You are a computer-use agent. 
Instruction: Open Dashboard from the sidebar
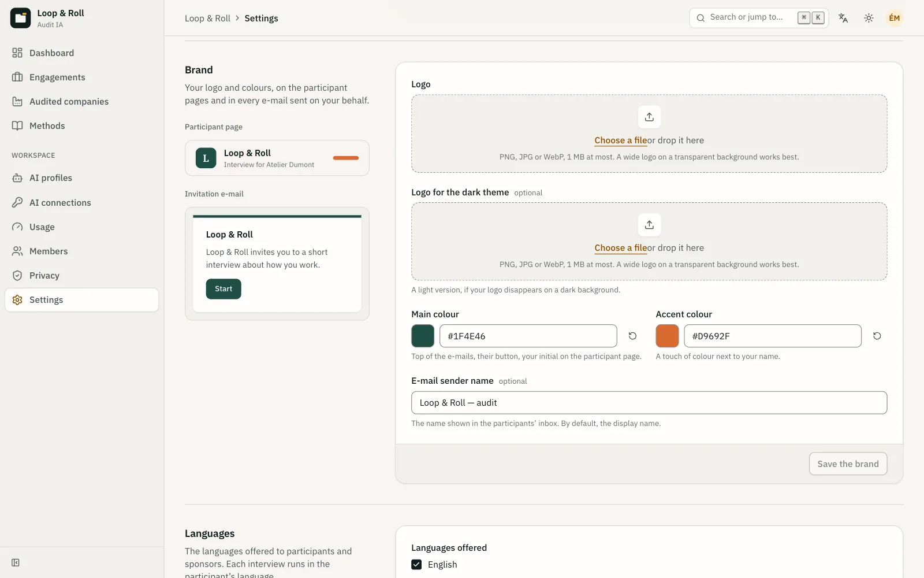(x=81, y=53)
